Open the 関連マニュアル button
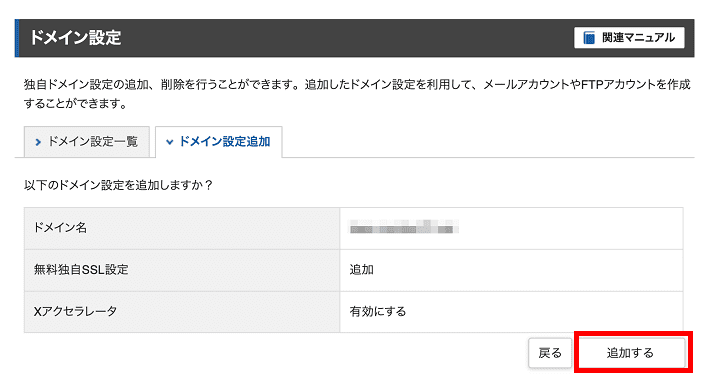 tap(629, 38)
